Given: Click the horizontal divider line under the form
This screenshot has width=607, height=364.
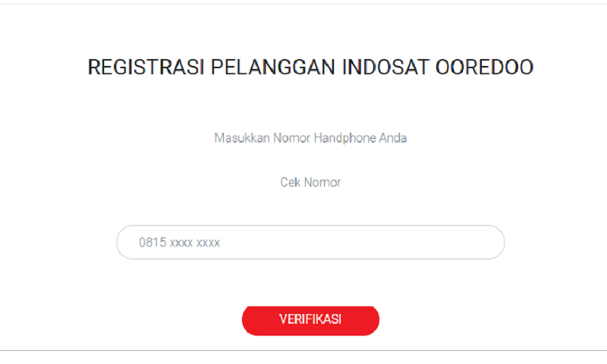Looking at the screenshot, I should coord(303,351).
